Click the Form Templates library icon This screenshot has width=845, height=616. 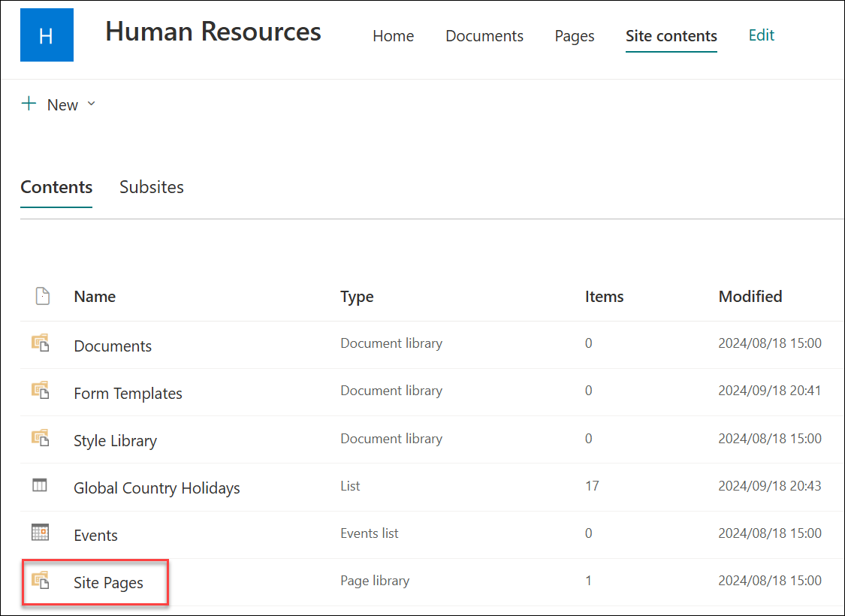43,392
